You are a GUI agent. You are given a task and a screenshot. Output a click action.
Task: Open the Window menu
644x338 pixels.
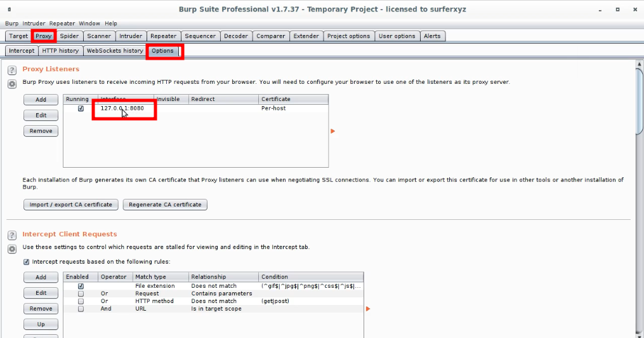[89, 24]
